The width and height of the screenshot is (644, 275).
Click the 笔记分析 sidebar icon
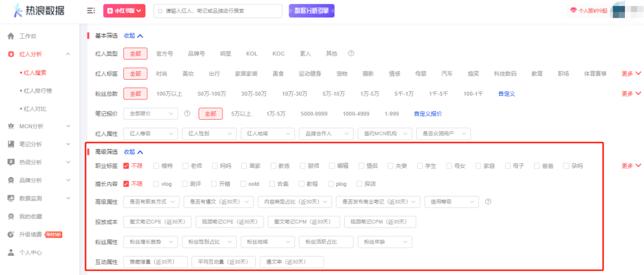11,144
